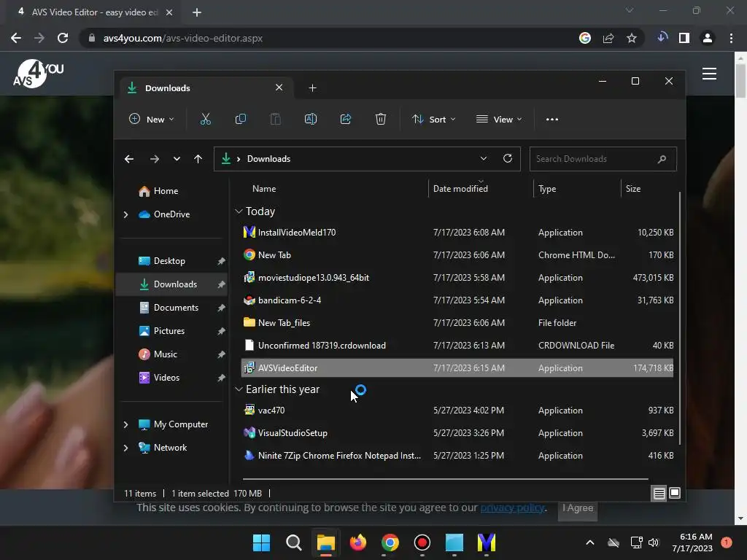Click the Share icon in Explorer toolbar
This screenshot has width=747, height=560.
click(345, 119)
